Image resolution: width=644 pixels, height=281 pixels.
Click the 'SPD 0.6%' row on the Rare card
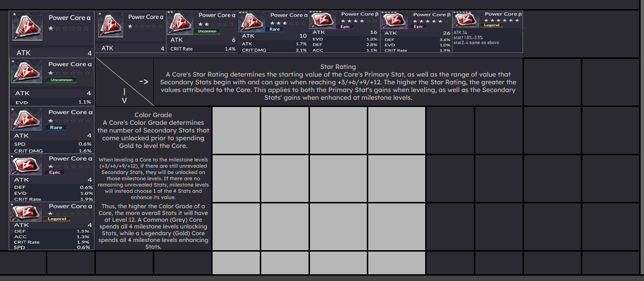(52, 144)
